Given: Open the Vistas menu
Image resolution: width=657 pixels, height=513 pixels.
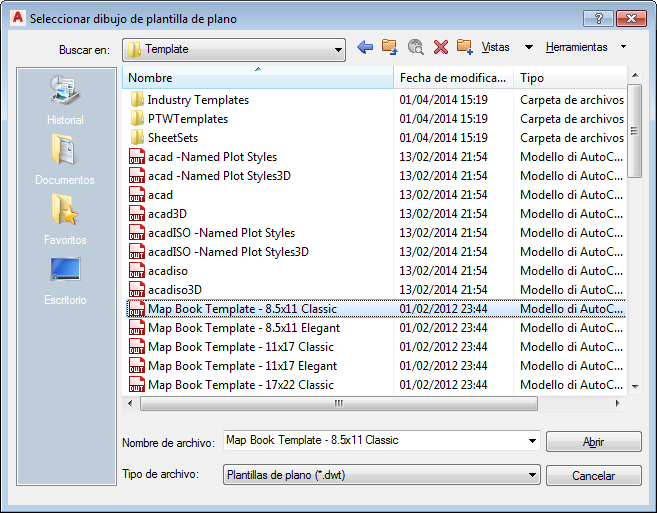Looking at the screenshot, I should 495,47.
